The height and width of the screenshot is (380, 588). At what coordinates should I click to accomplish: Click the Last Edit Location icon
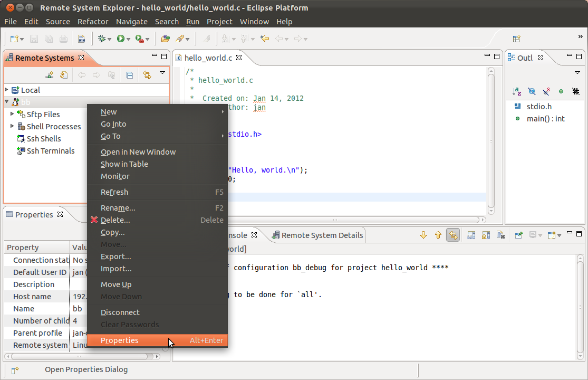point(265,39)
